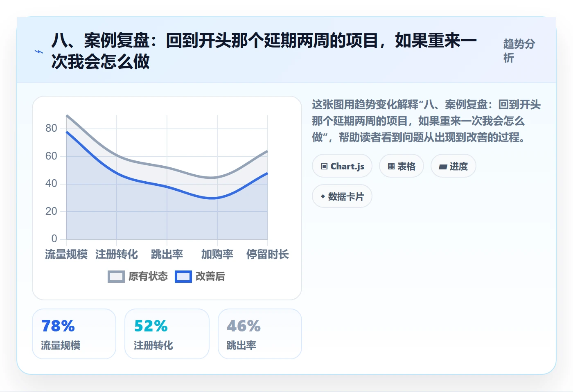Click the 80 y-axis tick label
The height and width of the screenshot is (392, 573).
pos(51,128)
